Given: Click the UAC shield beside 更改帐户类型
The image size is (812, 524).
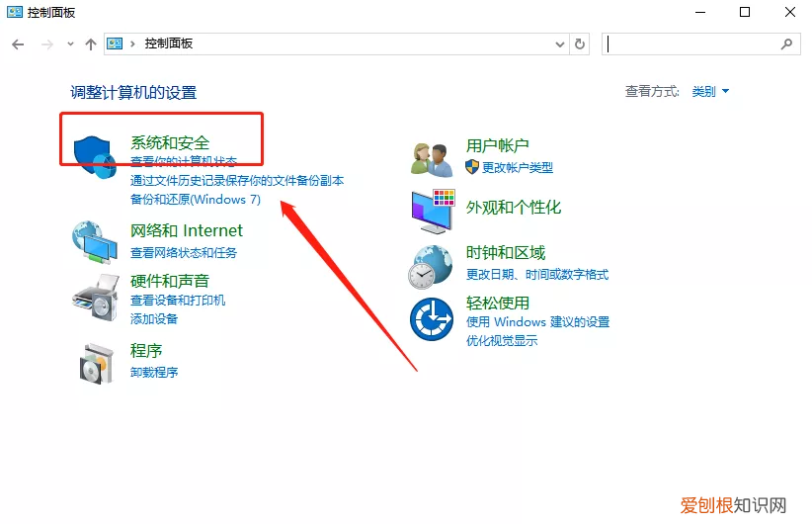Looking at the screenshot, I should [472, 167].
